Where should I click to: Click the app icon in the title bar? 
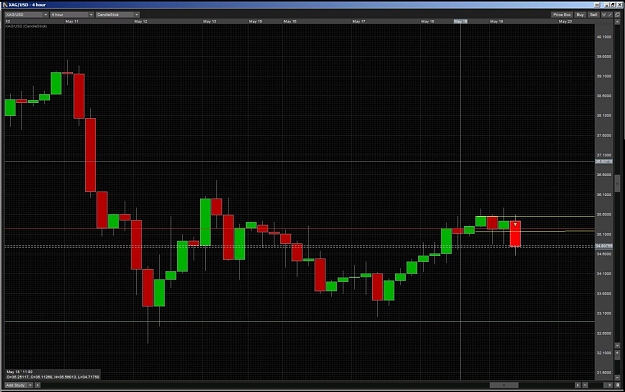6,4
